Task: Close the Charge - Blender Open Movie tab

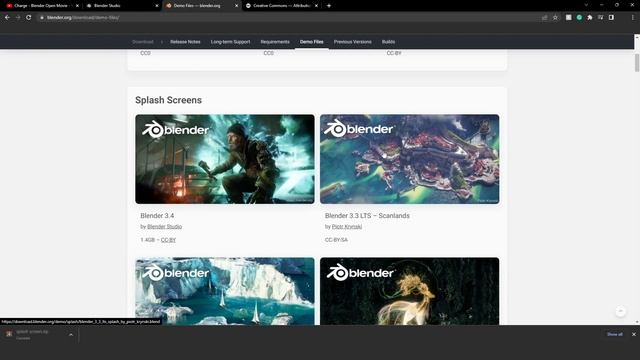Action: 77,6
